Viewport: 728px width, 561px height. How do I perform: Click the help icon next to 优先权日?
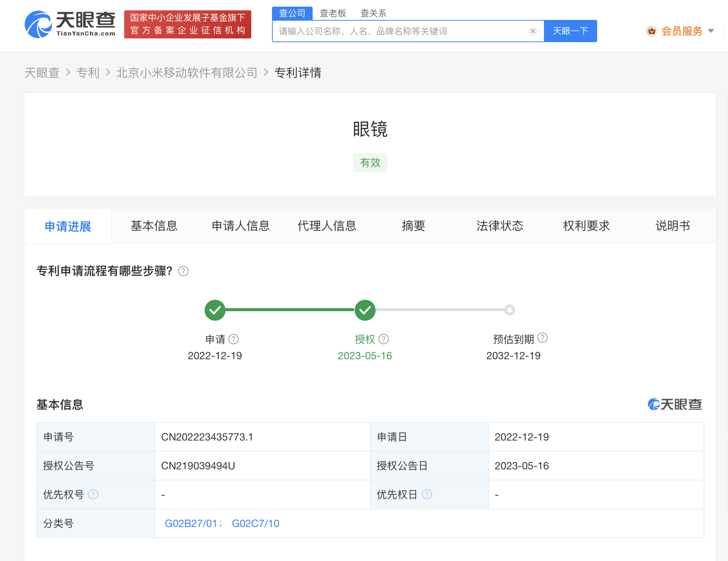(427, 494)
